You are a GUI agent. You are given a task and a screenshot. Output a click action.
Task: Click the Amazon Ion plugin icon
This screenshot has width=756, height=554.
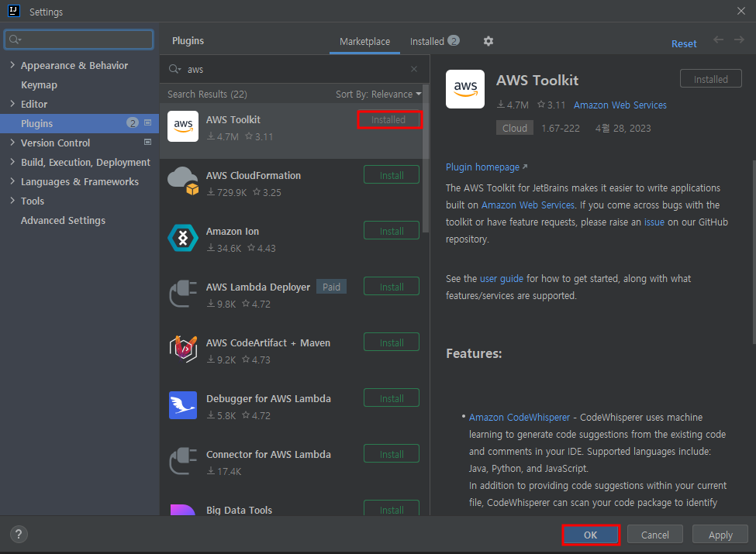pos(183,238)
